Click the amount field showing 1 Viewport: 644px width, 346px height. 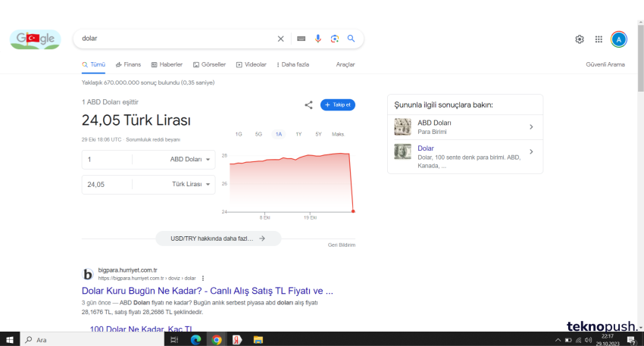[107, 160]
